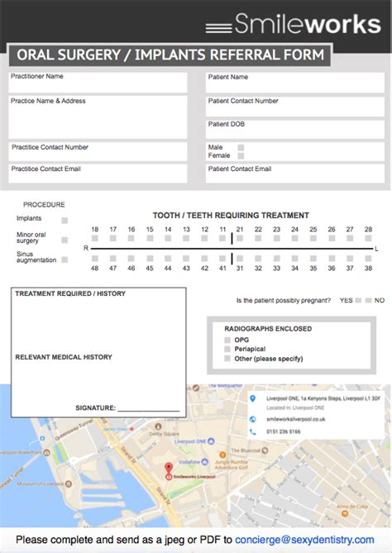The image size is (392, 553).
Task: Mark NO for possibly pregnant
Action: pyautogui.click(x=368, y=301)
